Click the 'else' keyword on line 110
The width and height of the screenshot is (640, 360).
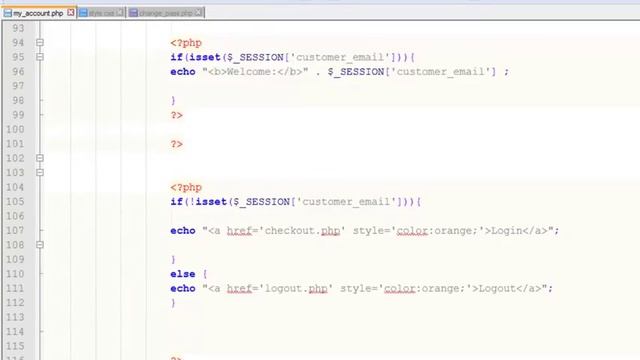pyautogui.click(x=183, y=274)
